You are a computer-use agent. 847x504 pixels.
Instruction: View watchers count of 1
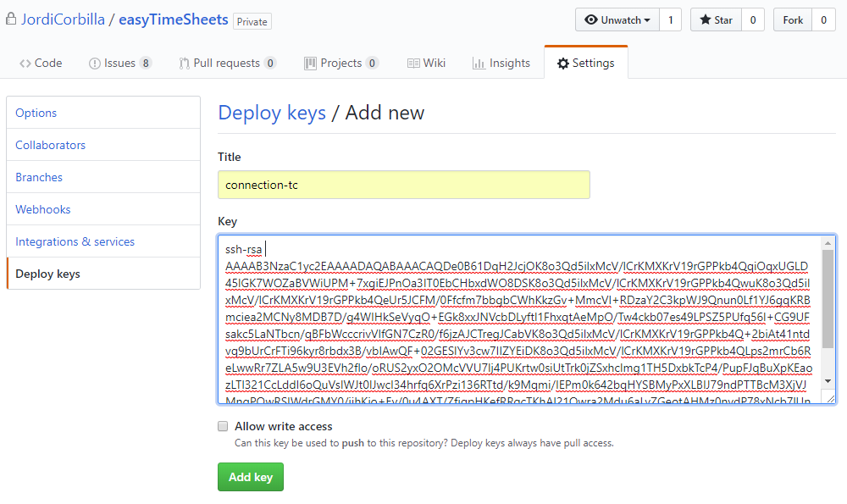[x=670, y=20]
